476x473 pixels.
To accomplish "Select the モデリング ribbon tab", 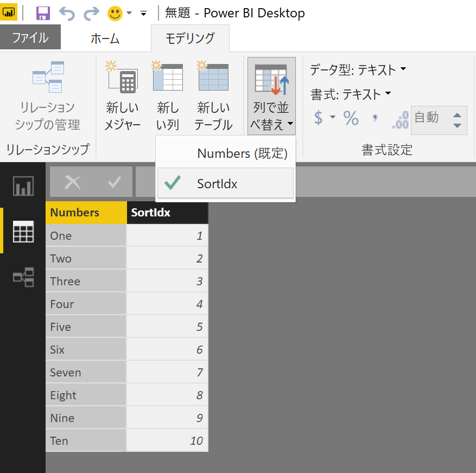I will 190,39.
